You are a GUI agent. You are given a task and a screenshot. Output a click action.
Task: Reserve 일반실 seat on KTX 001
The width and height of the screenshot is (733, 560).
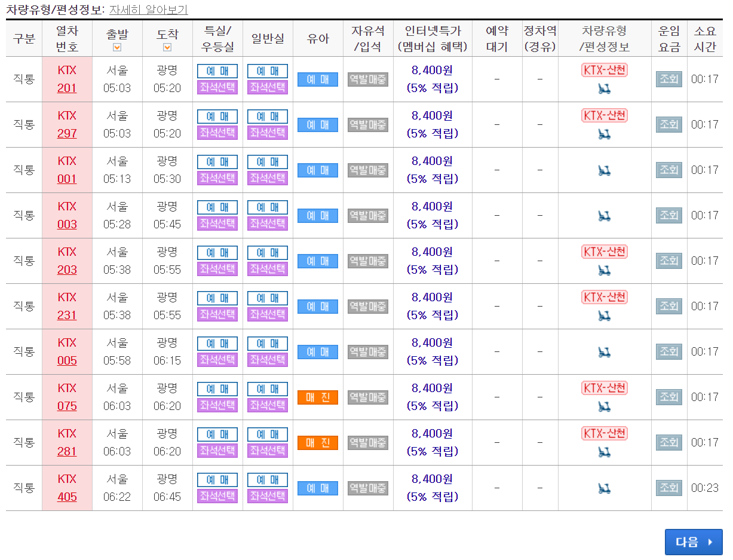click(x=268, y=162)
